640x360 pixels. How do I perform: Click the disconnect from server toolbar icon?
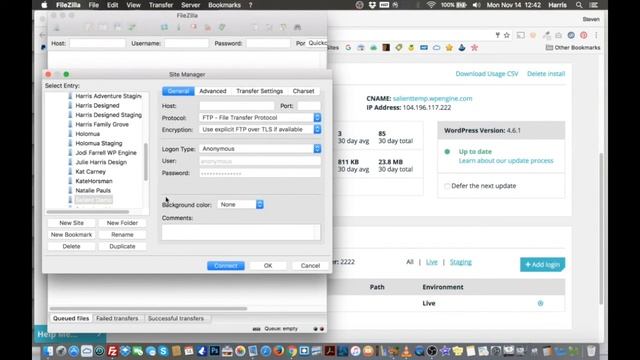coord(208,27)
